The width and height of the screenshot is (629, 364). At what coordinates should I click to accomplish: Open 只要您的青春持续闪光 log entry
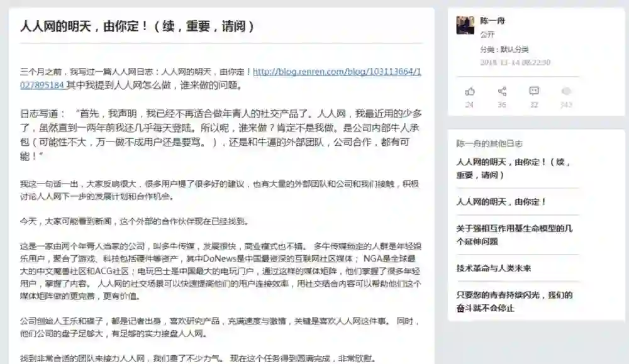(515, 302)
